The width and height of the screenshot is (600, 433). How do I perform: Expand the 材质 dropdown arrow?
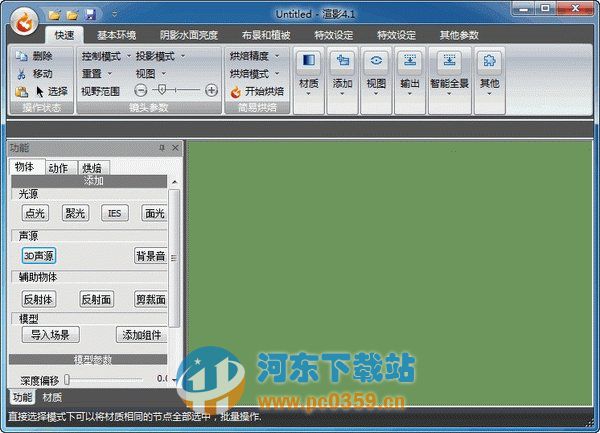coord(308,94)
